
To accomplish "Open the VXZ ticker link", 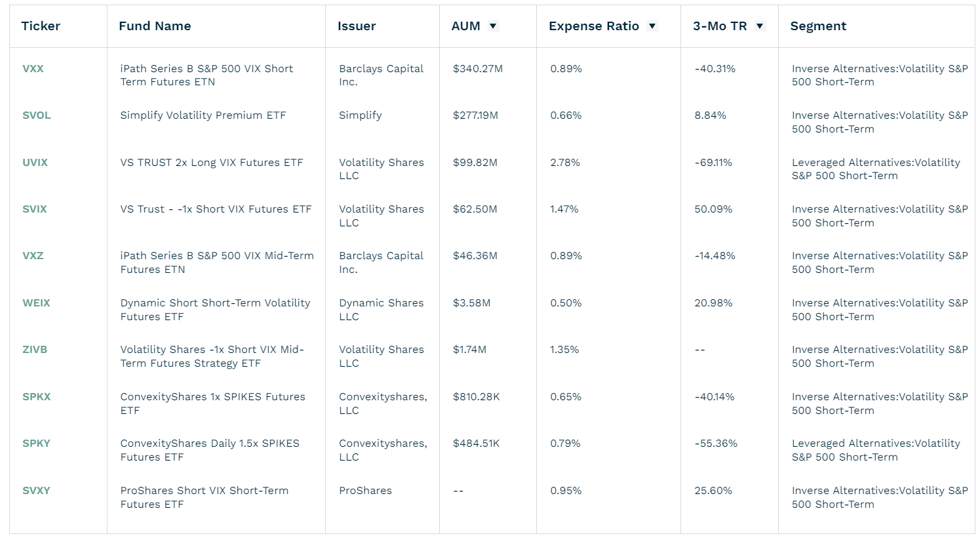I will coord(33,256).
